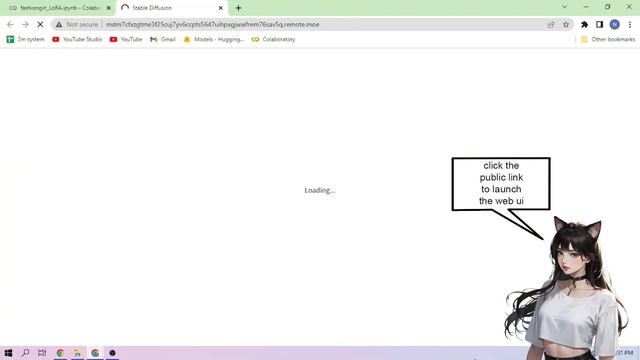This screenshot has height=360, width=640.
Task: Open the profile avatar N
Action: pos(615,24)
